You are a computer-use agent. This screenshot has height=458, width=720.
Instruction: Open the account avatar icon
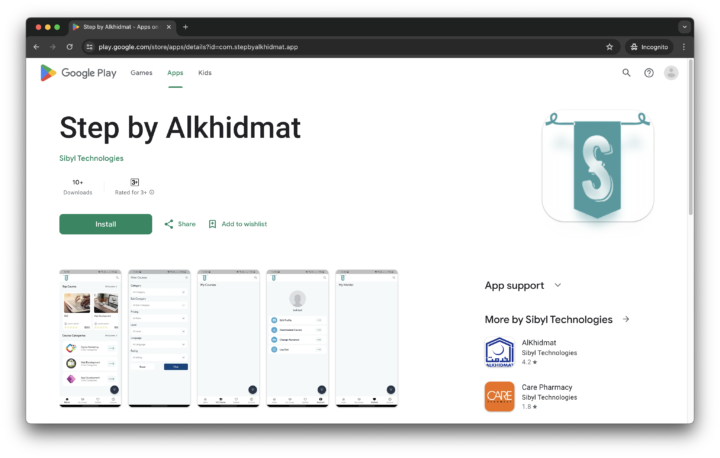click(x=671, y=73)
